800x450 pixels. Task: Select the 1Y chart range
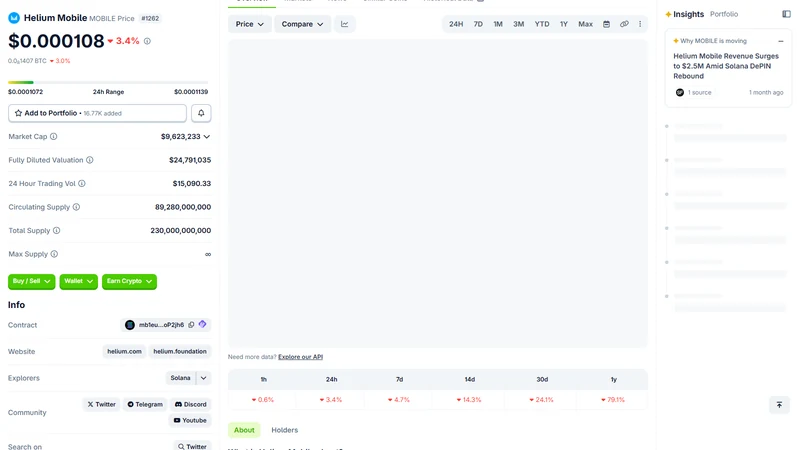pos(564,24)
